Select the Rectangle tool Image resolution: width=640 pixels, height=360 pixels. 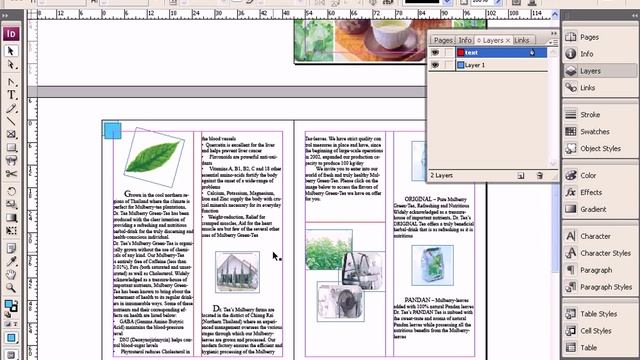(x=11, y=147)
